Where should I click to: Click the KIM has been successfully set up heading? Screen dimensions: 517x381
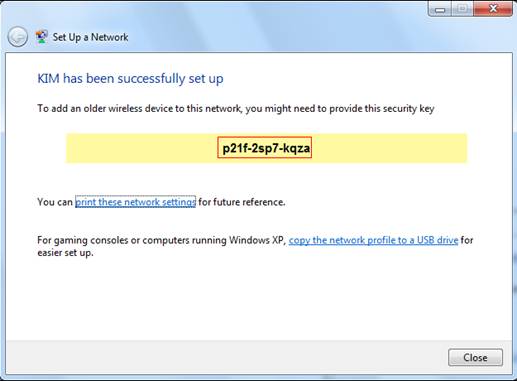pyautogui.click(x=130, y=79)
